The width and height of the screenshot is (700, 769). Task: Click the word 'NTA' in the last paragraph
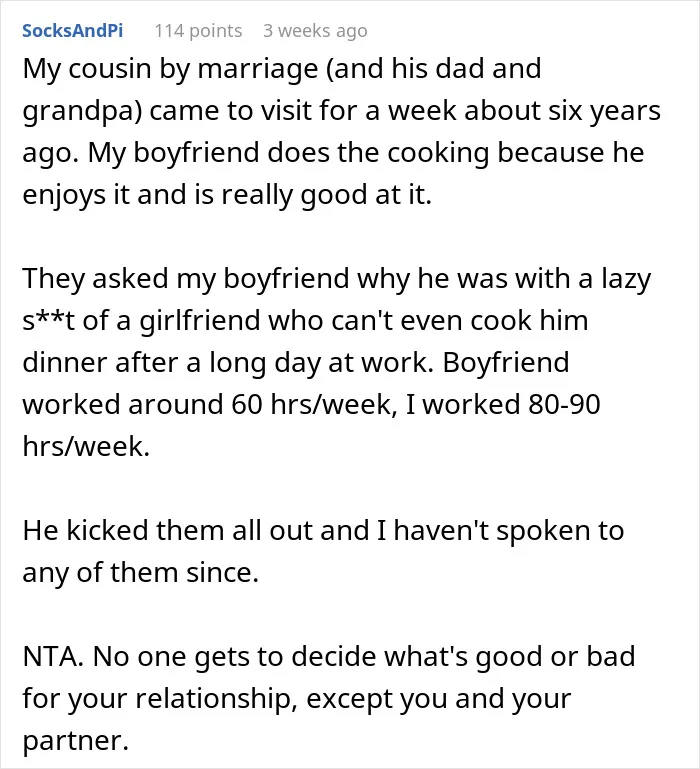[50, 656]
